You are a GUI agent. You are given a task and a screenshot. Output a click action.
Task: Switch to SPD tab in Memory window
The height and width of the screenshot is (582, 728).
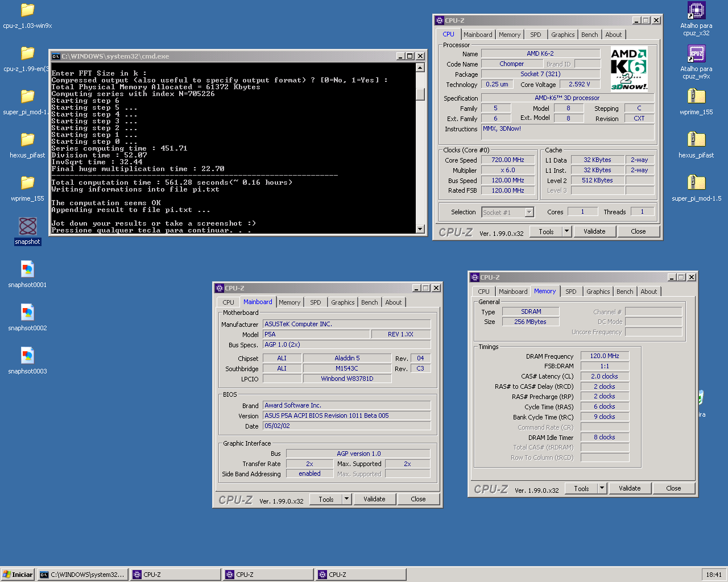coord(570,292)
